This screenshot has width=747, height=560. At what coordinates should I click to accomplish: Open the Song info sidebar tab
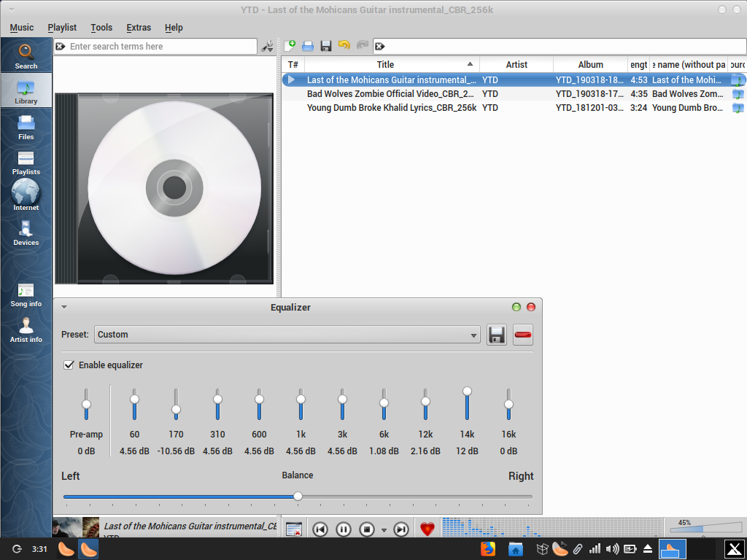click(x=26, y=295)
